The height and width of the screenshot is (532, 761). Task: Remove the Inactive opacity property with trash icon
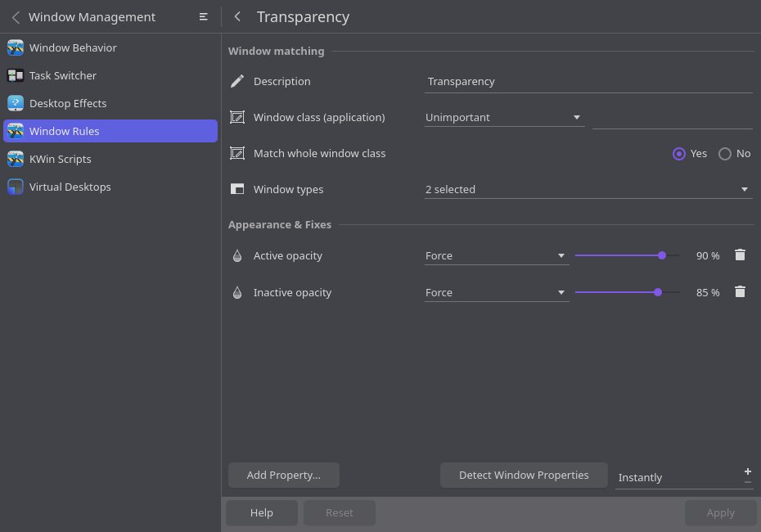click(x=740, y=292)
